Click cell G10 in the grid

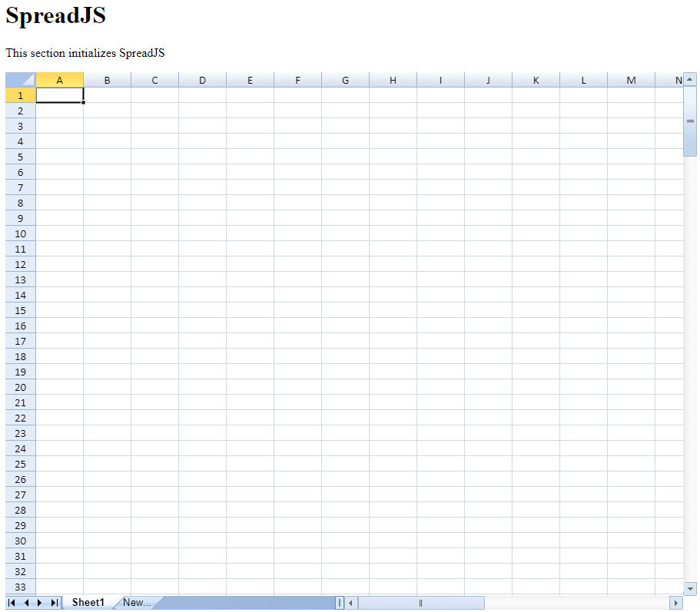[346, 233]
